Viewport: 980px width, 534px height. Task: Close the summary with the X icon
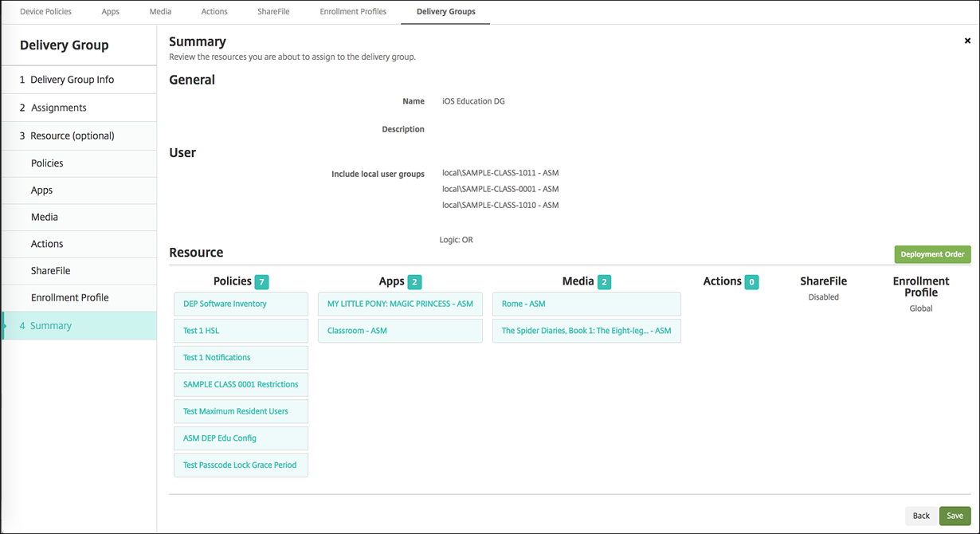click(x=967, y=41)
